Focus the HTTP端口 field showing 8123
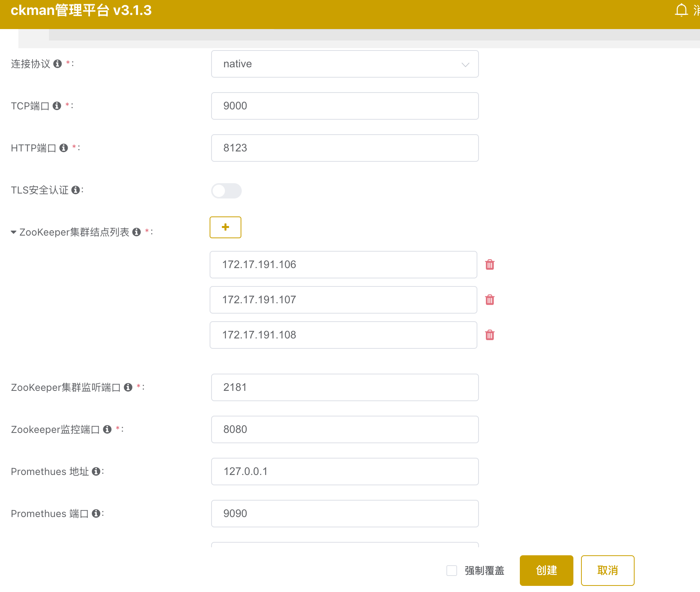This screenshot has width=700, height=592. 344,148
